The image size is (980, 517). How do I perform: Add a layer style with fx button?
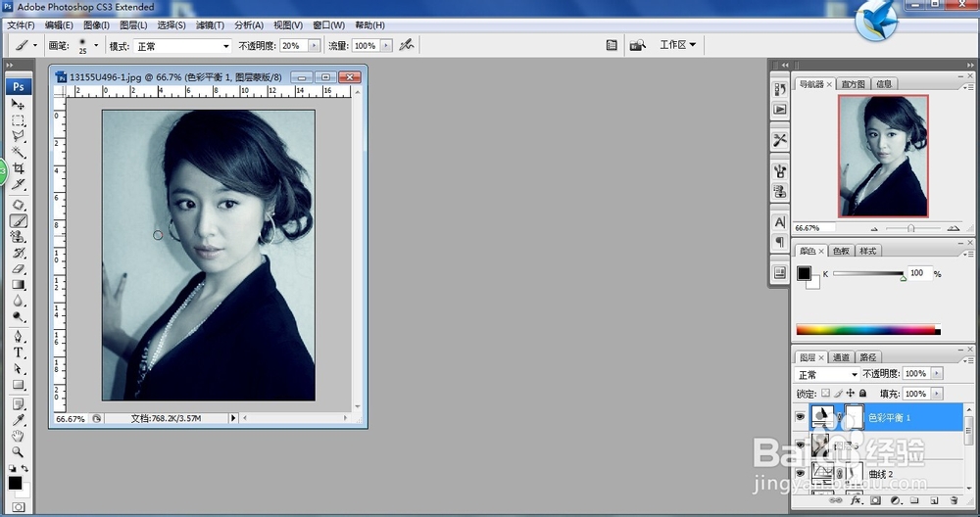coord(857,500)
